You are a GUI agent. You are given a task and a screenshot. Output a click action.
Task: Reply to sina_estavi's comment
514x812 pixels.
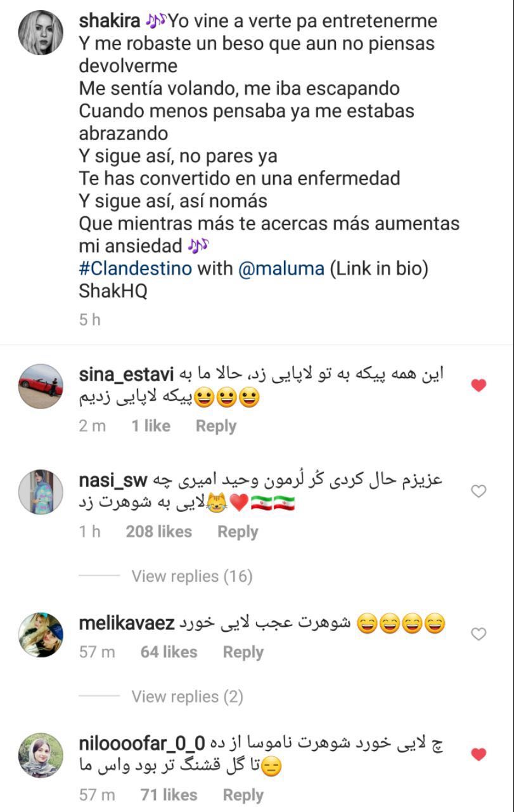click(215, 426)
